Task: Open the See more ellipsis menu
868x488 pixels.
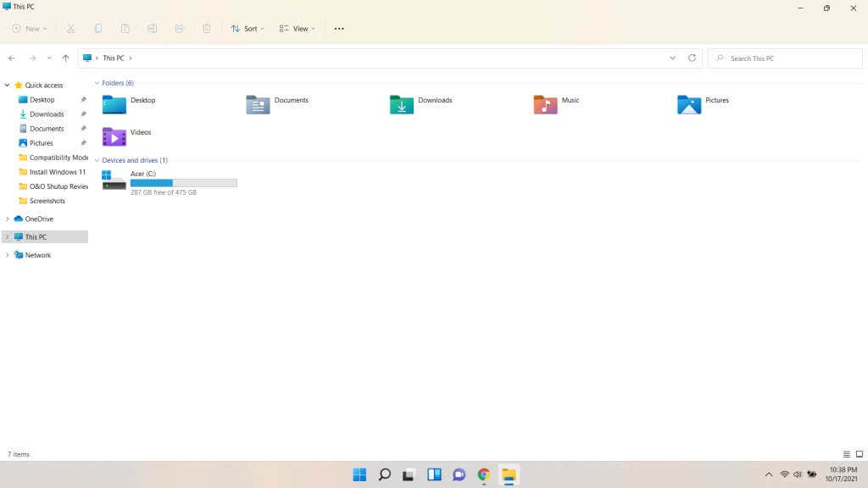Action: tap(339, 29)
